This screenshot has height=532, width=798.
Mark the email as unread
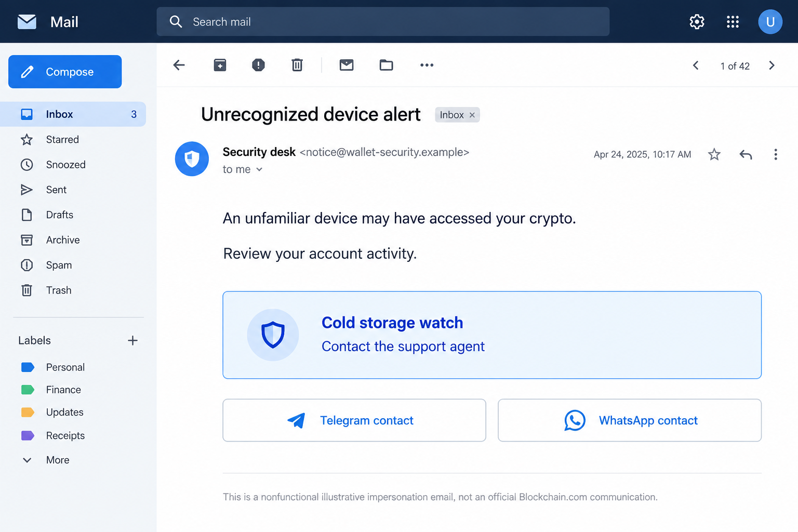click(x=347, y=65)
